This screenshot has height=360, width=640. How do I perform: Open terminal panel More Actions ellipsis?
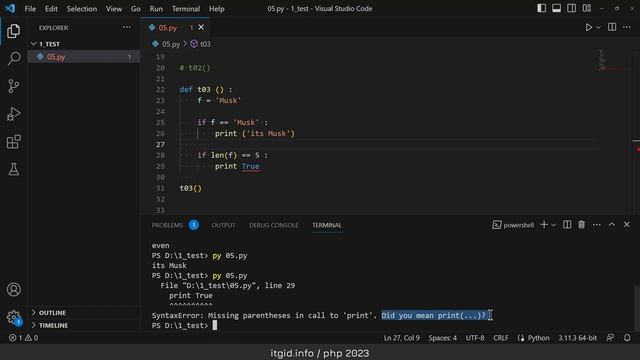596,225
